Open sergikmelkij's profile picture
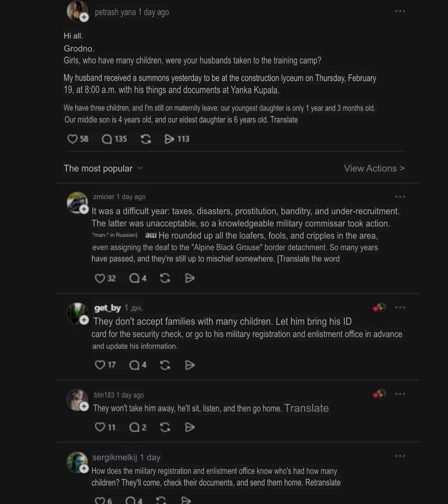The height and width of the screenshot is (504, 448). (x=76, y=461)
